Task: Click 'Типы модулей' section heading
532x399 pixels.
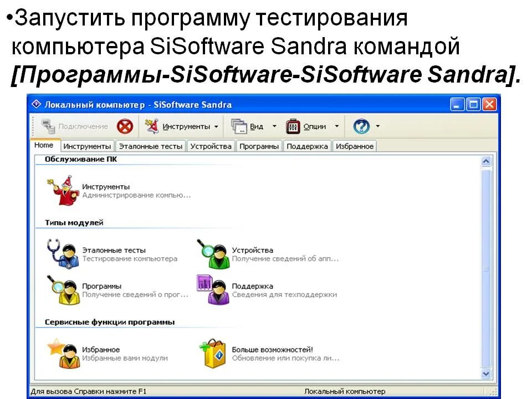Action: (x=74, y=223)
